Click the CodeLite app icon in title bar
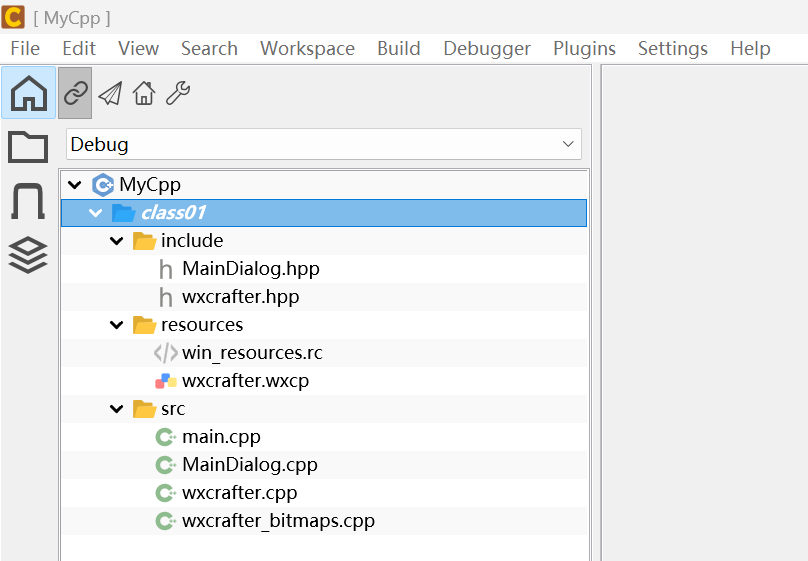The height and width of the screenshot is (561, 808). coord(13,17)
